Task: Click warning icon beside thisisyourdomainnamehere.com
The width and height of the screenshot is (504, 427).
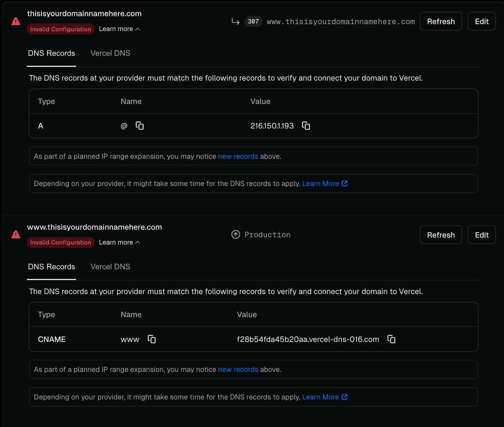Action: pyautogui.click(x=16, y=21)
